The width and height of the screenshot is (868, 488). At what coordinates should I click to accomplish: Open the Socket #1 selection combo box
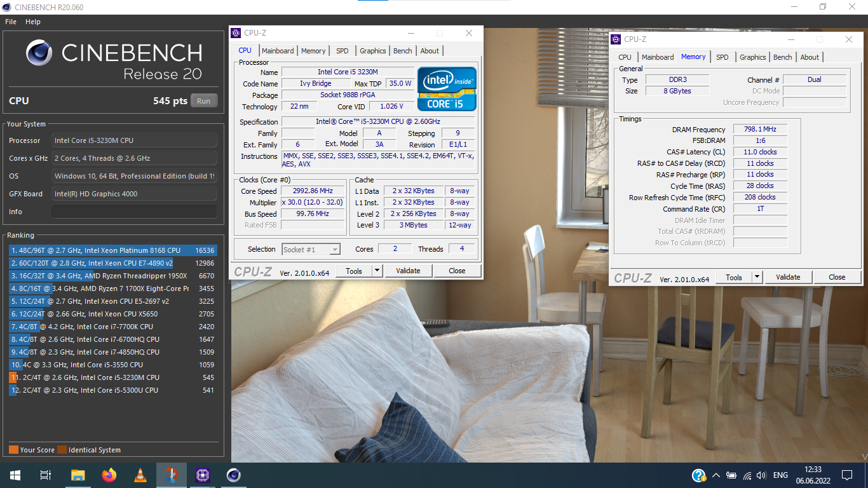pos(311,250)
